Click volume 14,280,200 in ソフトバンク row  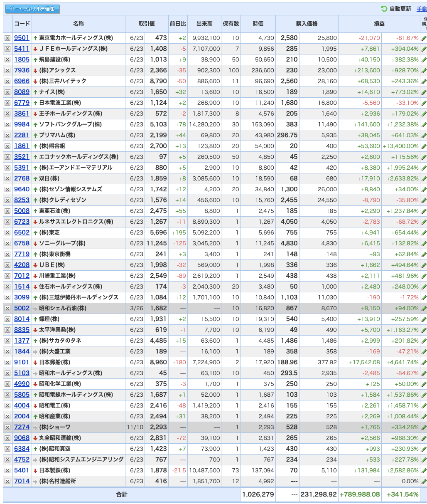click(x=204, y=124)
